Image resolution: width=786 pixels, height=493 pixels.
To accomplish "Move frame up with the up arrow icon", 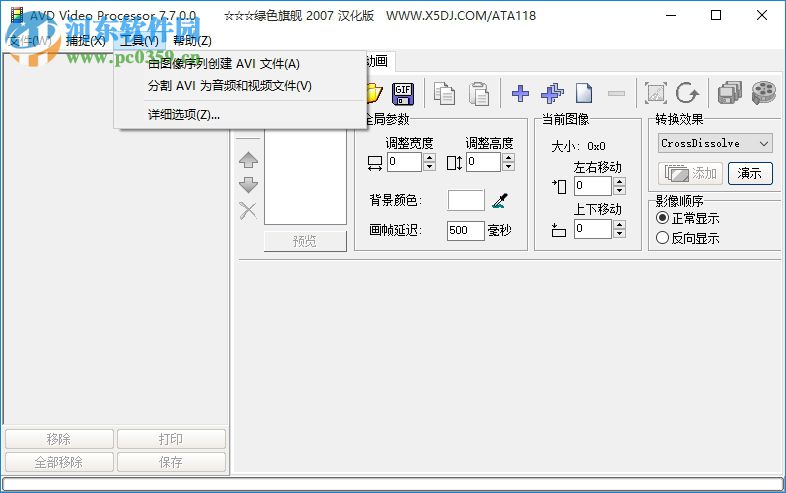I will coord(248,160).
